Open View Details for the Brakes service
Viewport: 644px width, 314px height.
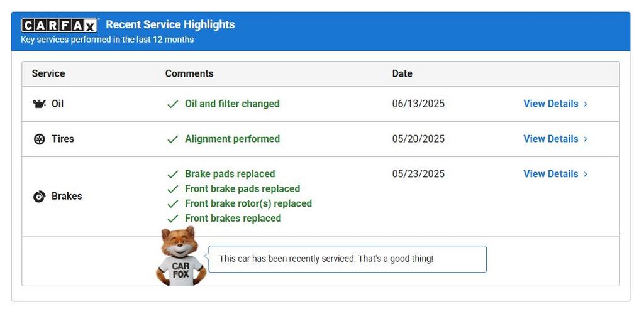(x=550, y=174)
